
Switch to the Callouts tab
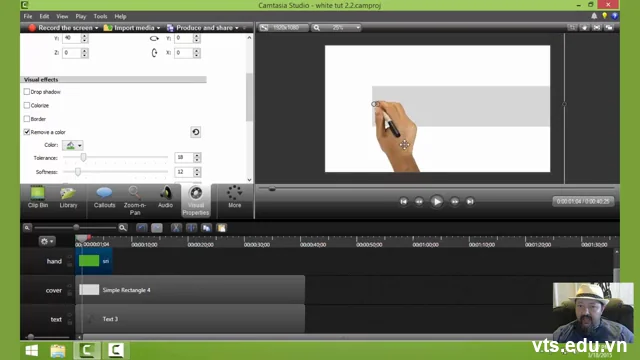point(104,198)
